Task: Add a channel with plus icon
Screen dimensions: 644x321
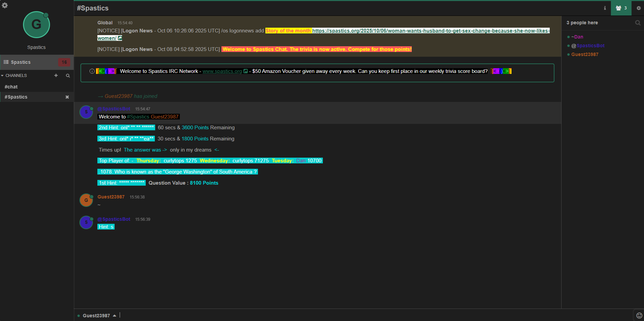Action: pos(56,76)
